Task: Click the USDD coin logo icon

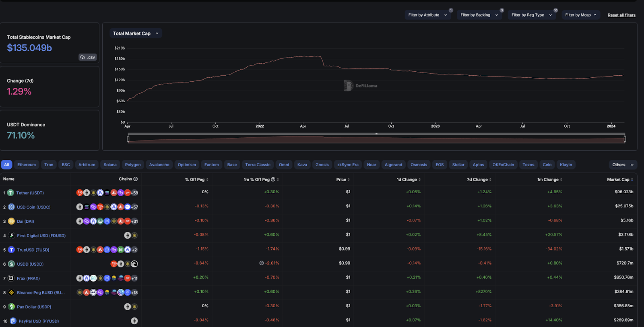Action: [11, 264]
